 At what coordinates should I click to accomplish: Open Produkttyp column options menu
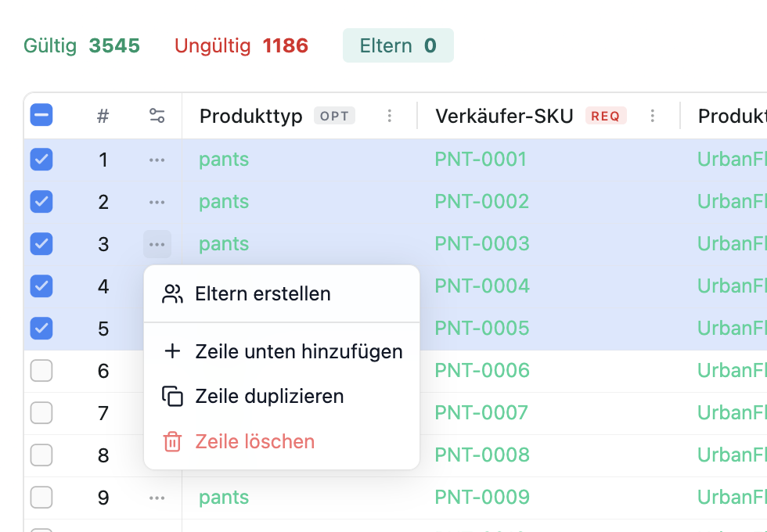tap(390, 117)
